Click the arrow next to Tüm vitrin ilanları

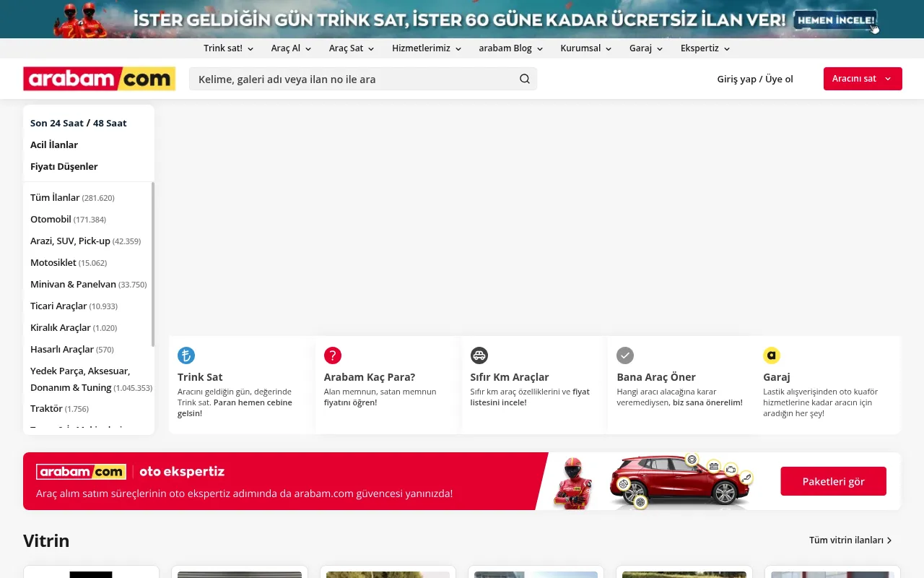click(x=889, y=540)
